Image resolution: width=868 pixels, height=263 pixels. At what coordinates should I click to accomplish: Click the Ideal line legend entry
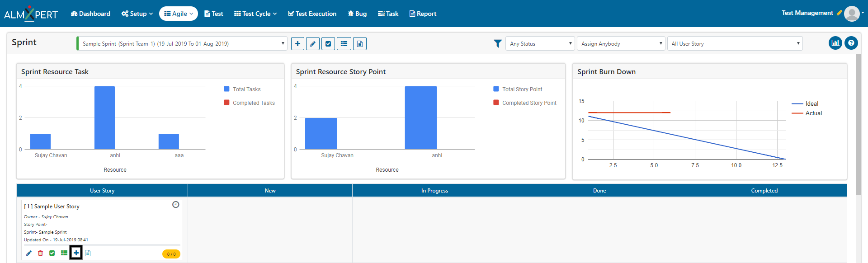pyautogui.click(x=805, y=103)
